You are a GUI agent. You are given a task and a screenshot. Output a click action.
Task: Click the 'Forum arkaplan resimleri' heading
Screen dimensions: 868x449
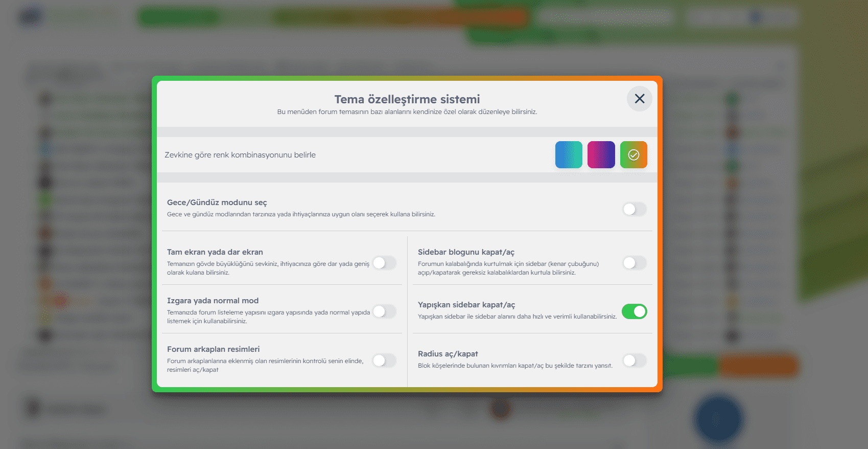click(213, 349)
